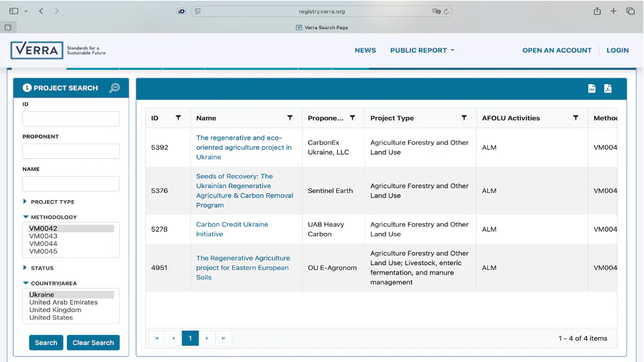Export results using the CSV icon
The image size is (644, 362).
pos(591,88)
